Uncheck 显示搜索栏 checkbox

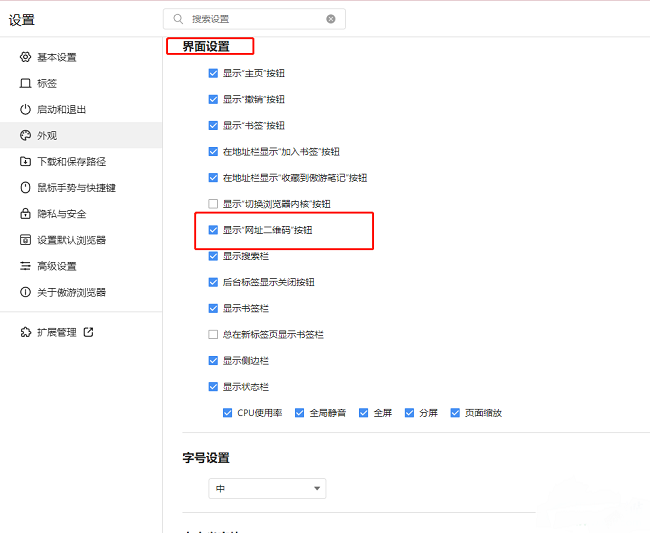pos(213,256)
